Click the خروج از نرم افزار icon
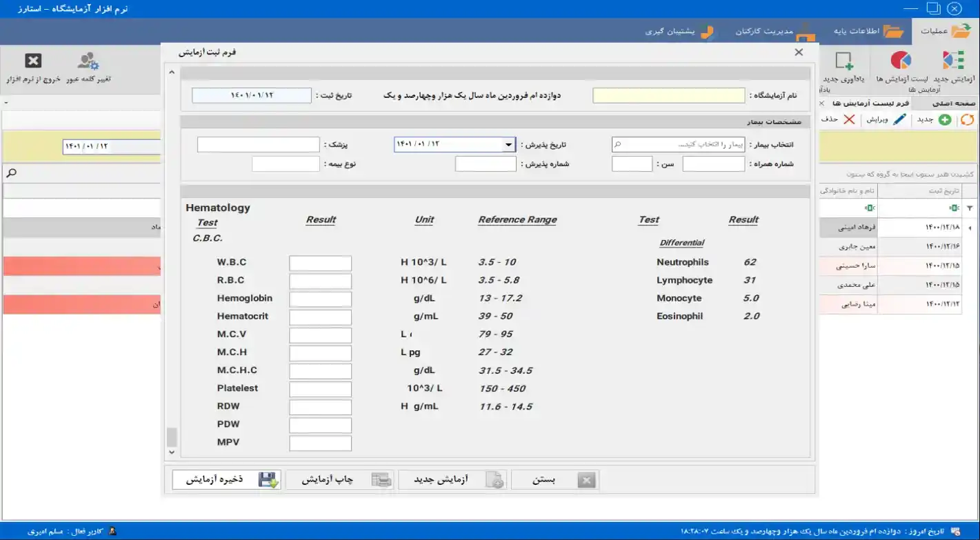This screenshot has height=540, width=980. [x=33, y=61]
